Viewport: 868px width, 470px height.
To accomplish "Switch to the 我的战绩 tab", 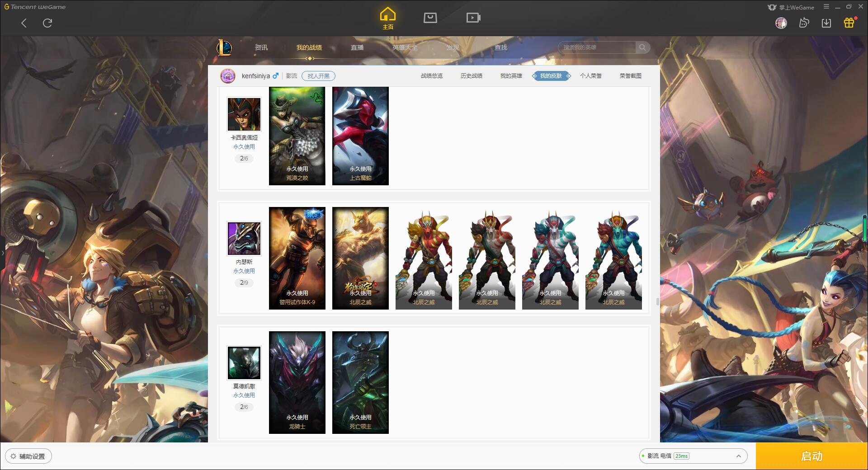I will [x=309, y=47].
